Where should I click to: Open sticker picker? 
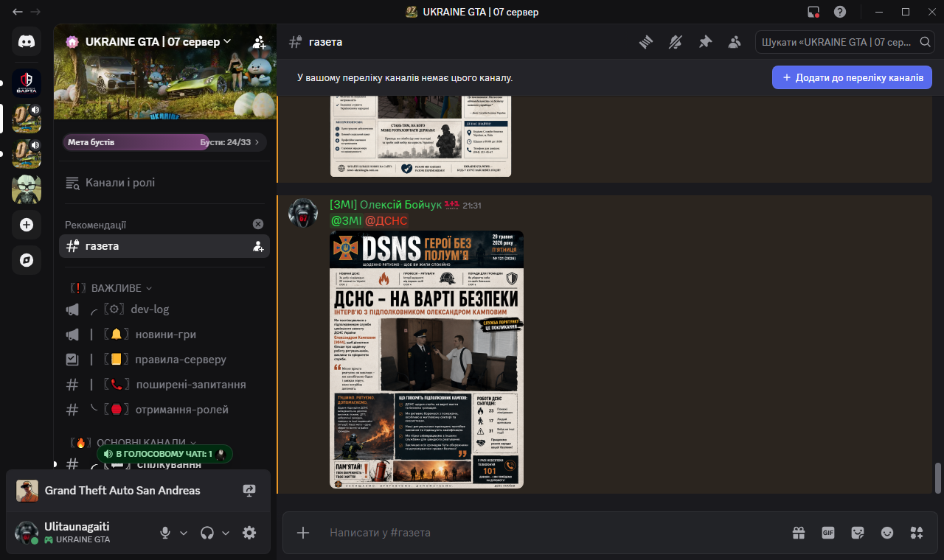[858, 532]
